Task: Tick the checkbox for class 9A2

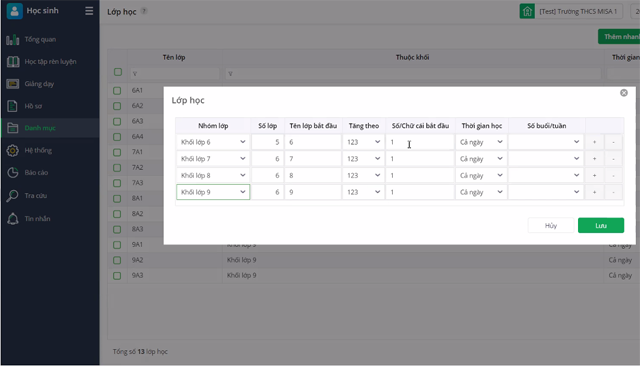Action: click(117, 260)
